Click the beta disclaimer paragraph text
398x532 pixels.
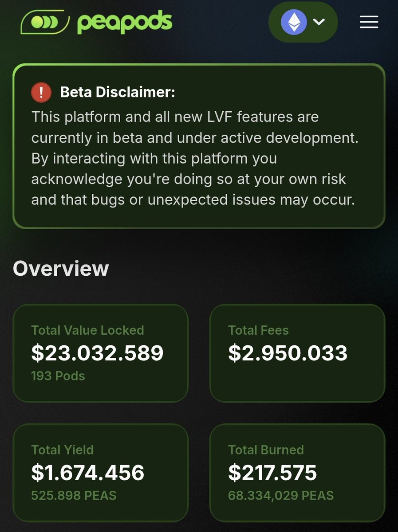[195, 159]
